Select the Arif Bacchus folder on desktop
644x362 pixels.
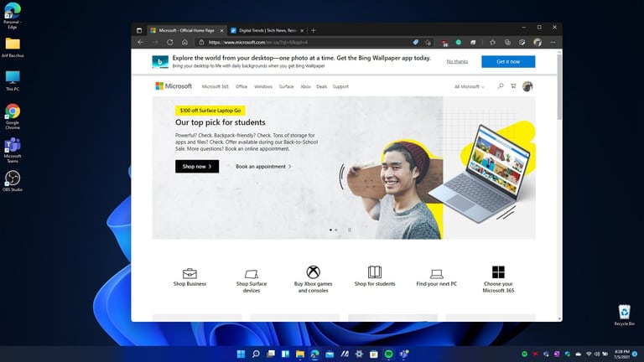13,47
